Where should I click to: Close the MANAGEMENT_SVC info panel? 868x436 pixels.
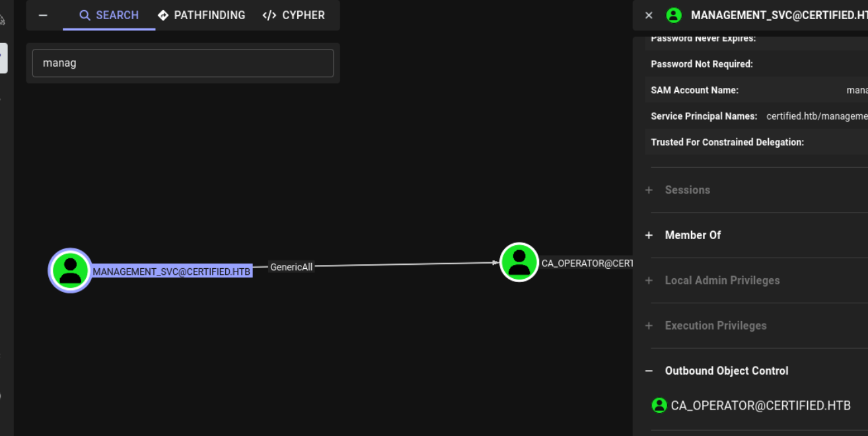click(649, 15)
